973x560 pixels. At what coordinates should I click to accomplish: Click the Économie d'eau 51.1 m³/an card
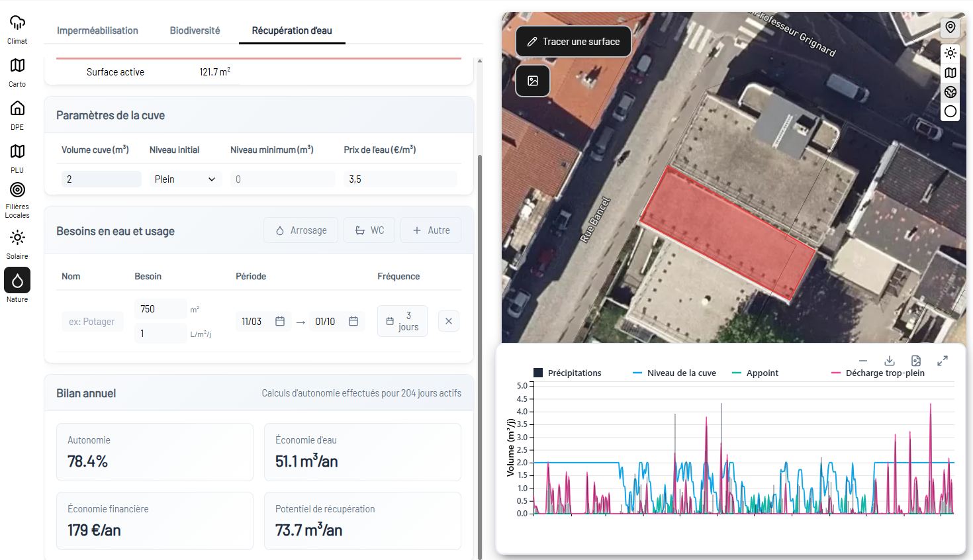[x=363, y=452]
